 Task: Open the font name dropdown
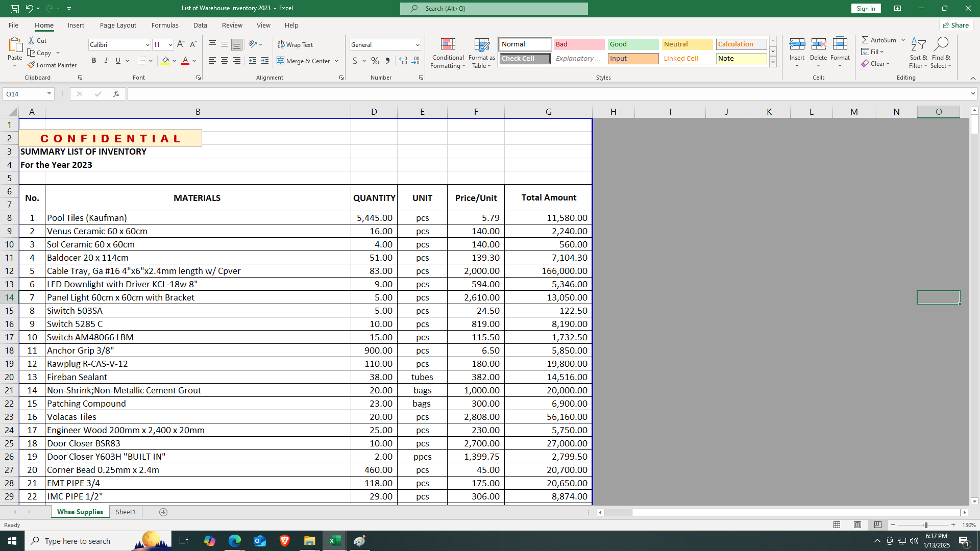tap(148, 45)
